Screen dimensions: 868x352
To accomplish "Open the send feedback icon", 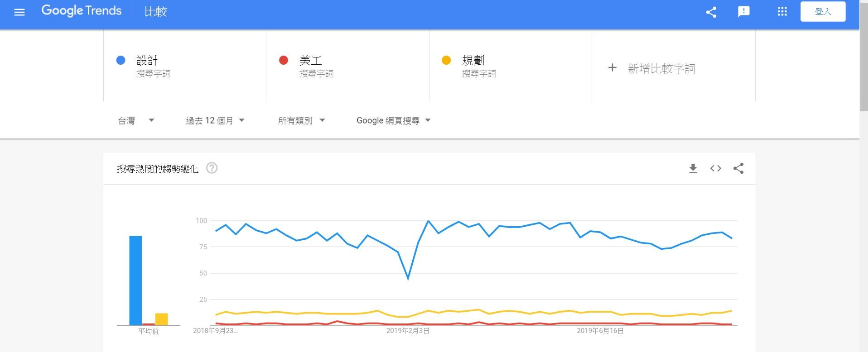I will [743, 12].
